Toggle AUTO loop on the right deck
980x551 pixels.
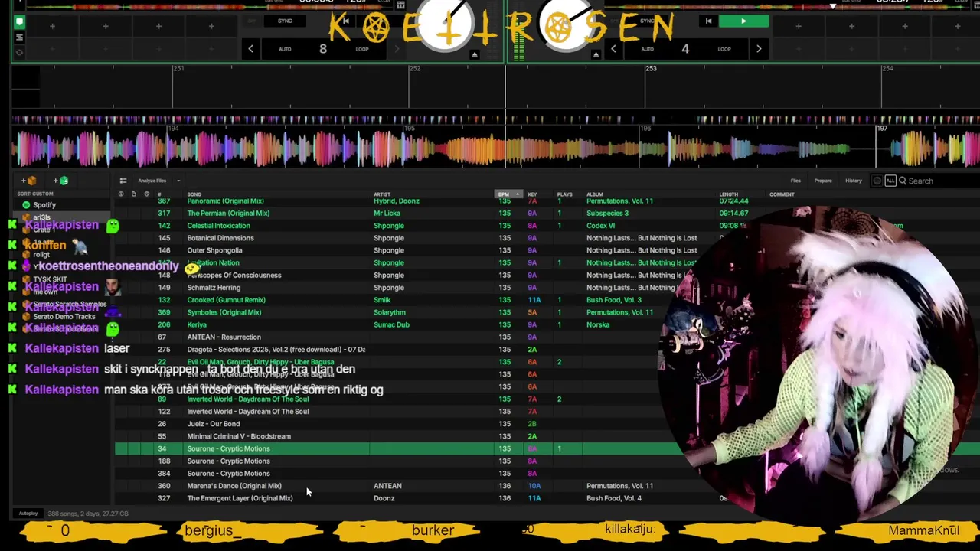pos(647,49)
